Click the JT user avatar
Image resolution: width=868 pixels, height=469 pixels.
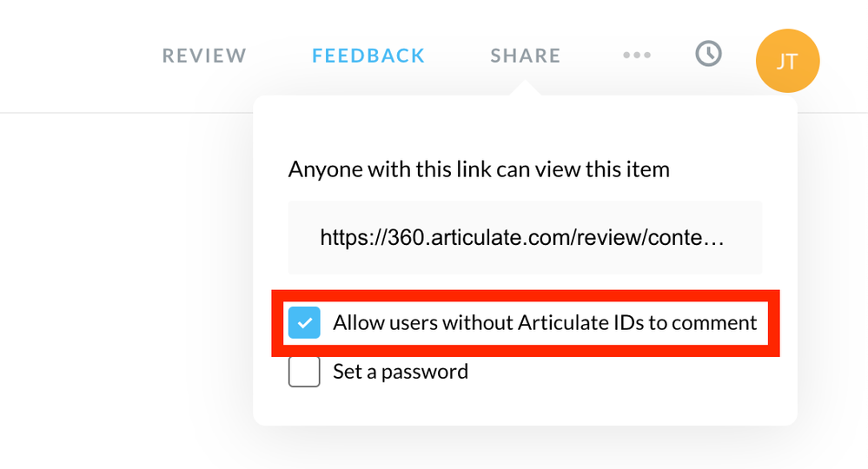pyautogui.click(x=787, y=61)
